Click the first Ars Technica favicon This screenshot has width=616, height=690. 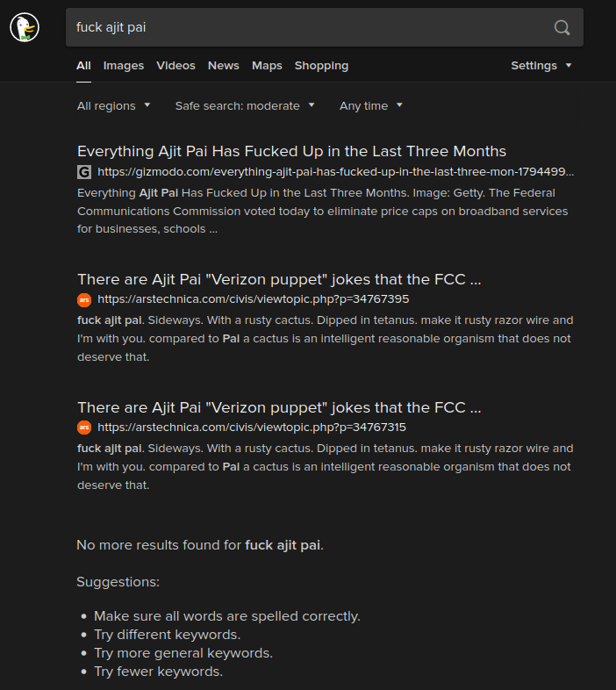tap(84, 299)
